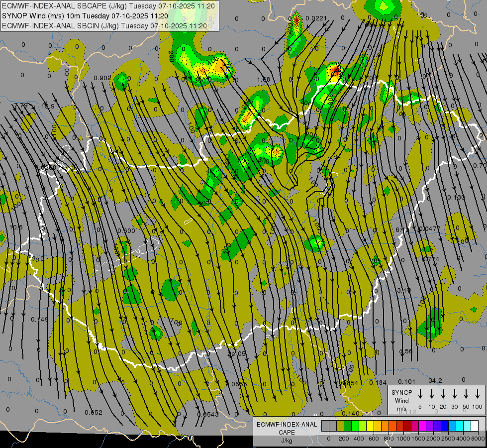Viewport: 487px width, 448px height.
Task: Click the map value 3.12
Action: coord(404,290)
